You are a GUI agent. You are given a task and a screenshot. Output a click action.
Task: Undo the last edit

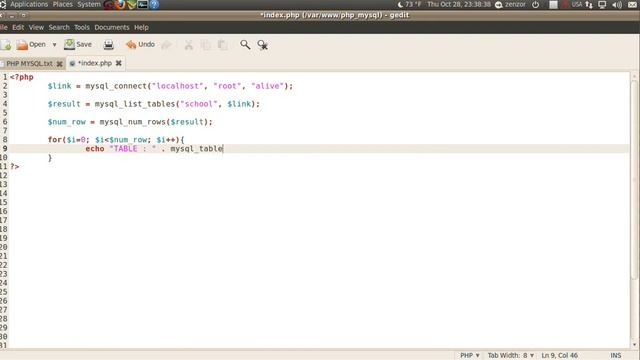pos(140,44)
